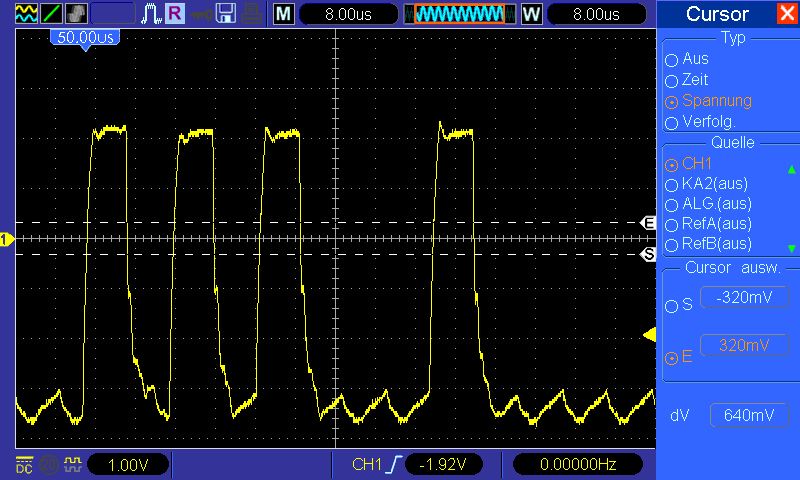
Task: Click the 50.00us trigger position marker
Action: click(x=85, y=39)
